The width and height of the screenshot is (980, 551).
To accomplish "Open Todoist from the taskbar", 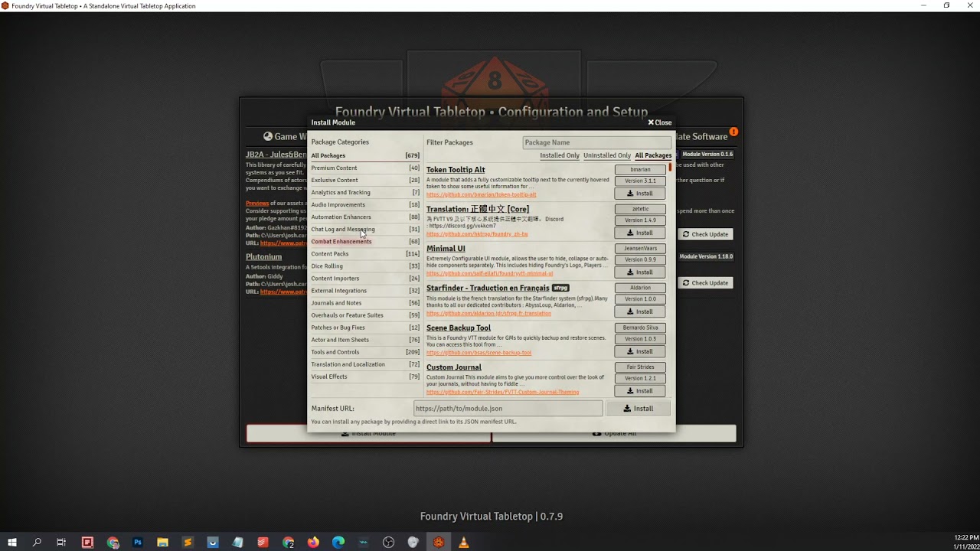I will pyautogui.click(x=263, y=543).
